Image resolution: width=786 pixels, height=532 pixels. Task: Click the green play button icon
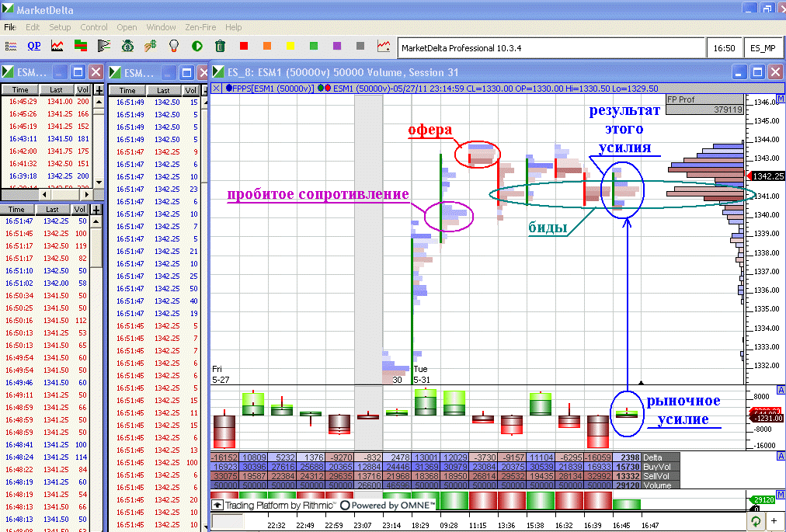point(197,46)
